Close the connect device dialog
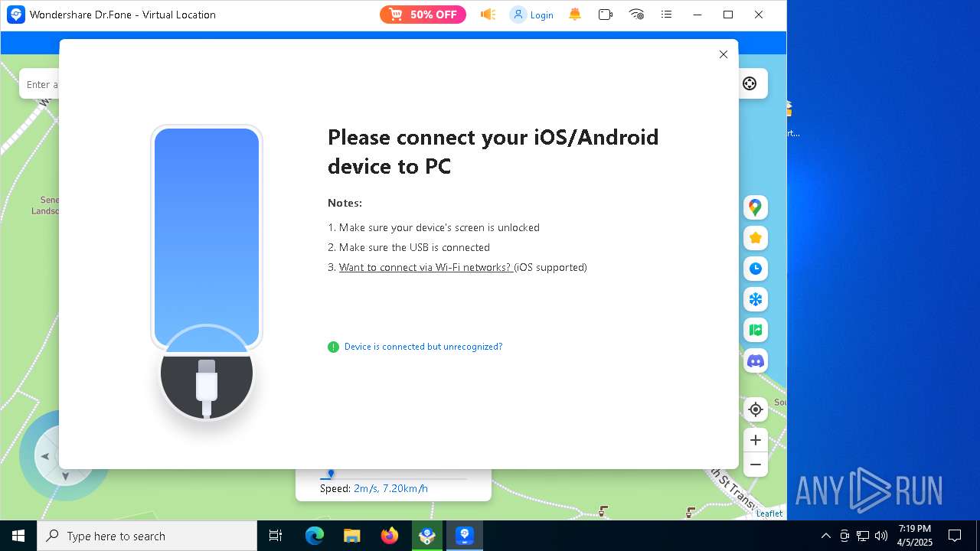Viewport: 980px width, 551px height. [724, 54]
